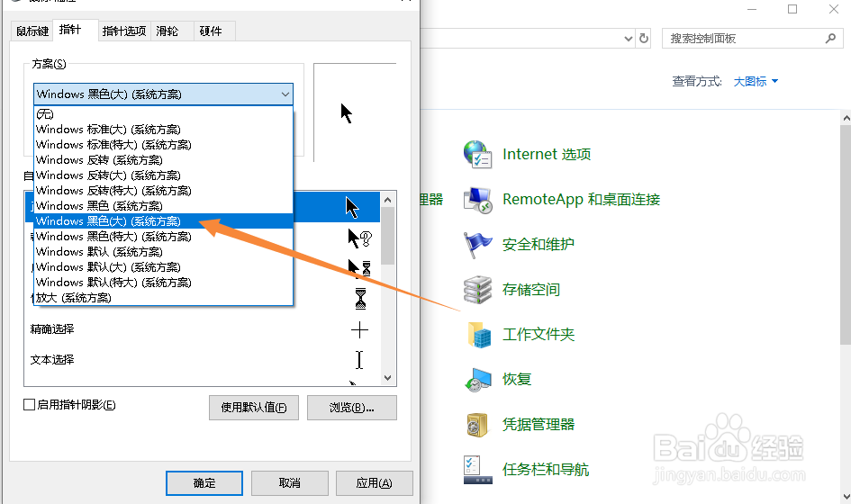Click the refresh icon in address bar
The image size is (851, 504).
(644, 39)
